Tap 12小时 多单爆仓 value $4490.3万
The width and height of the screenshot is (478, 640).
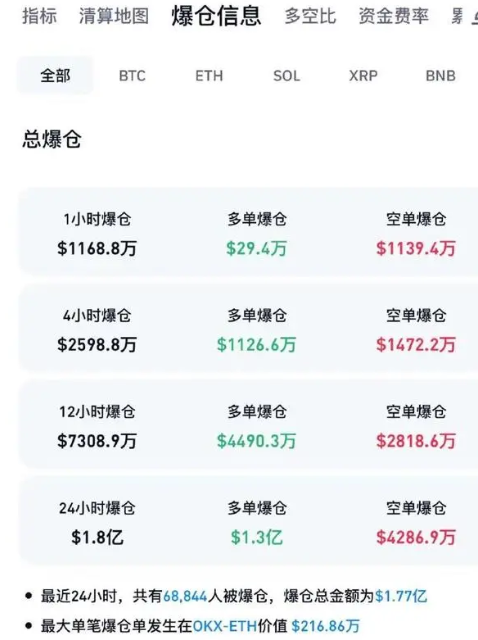(256, 441)
